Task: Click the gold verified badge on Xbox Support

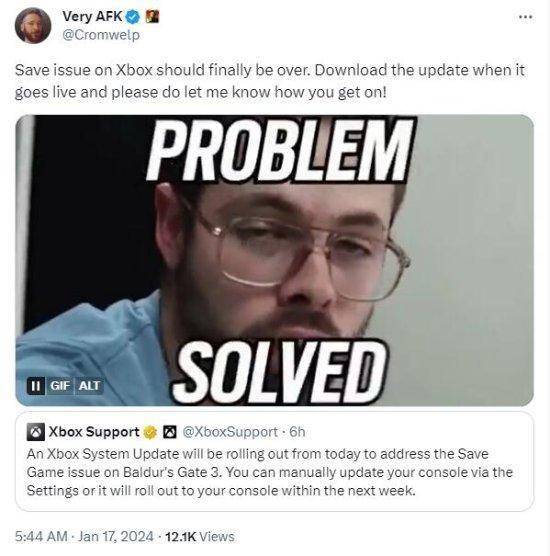Action: [150, 432]
